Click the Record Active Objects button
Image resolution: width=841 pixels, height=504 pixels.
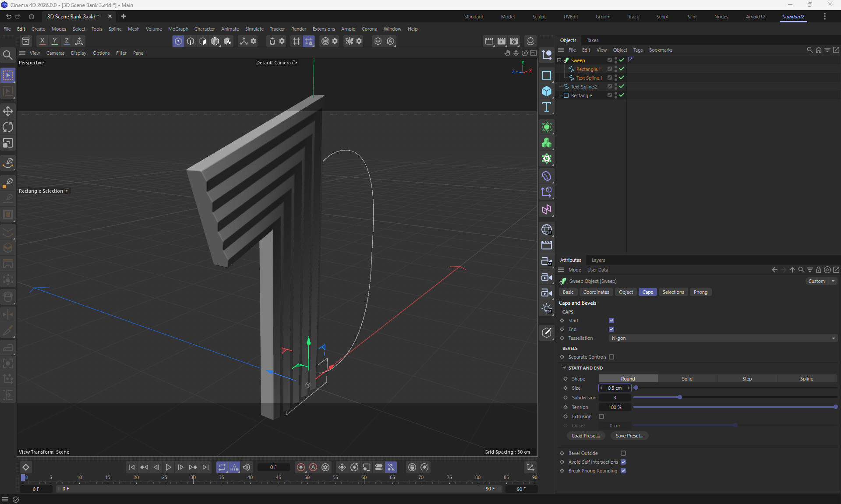tap(301, 467)
